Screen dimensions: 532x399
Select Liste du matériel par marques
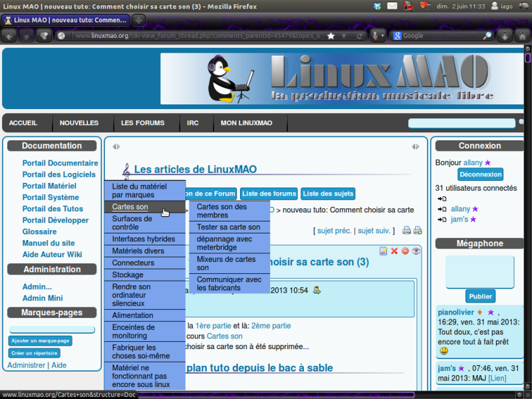pyautogui.click(x=144, y=191)
